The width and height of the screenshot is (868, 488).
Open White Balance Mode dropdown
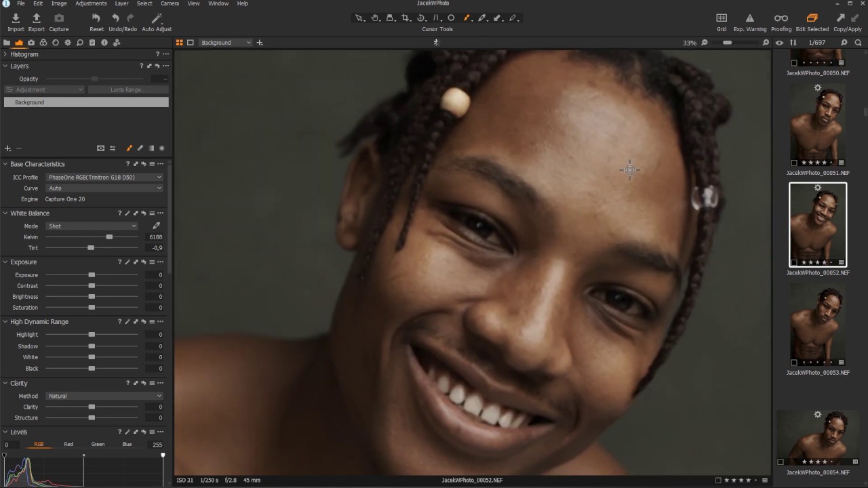click(x=91, y=226)
